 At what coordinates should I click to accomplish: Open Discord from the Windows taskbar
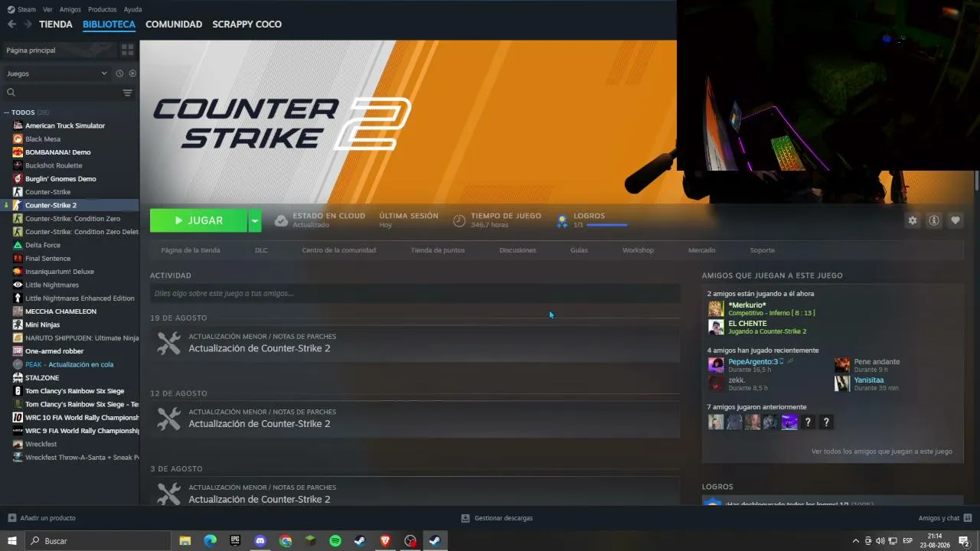point(260,541)
